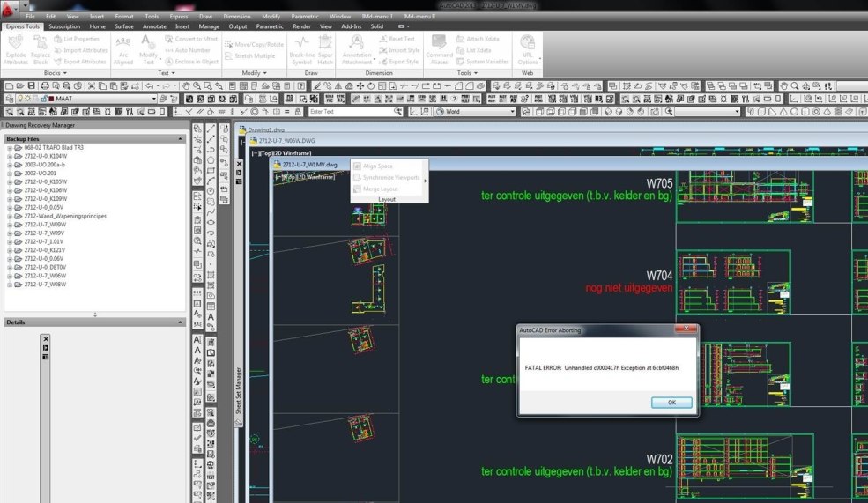Open the Dimension menu
The width and height of the screenshot is (868, 503).
(x=237, y=17)
